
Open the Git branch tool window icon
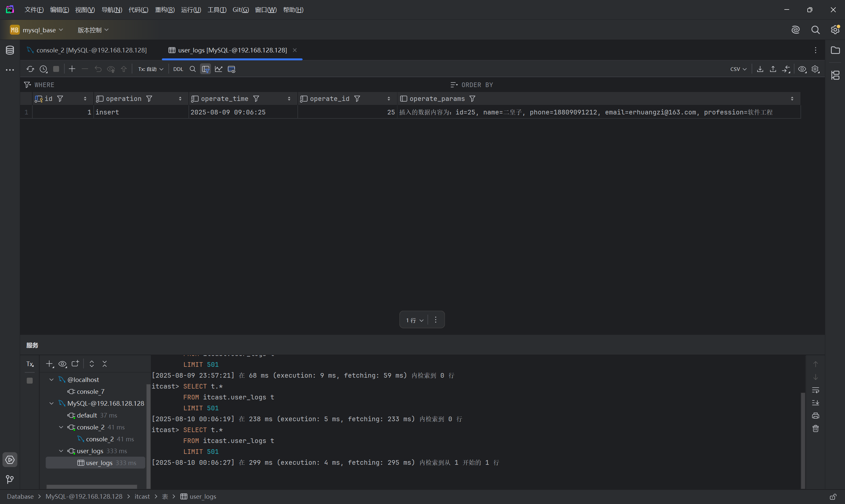[10, 479]
